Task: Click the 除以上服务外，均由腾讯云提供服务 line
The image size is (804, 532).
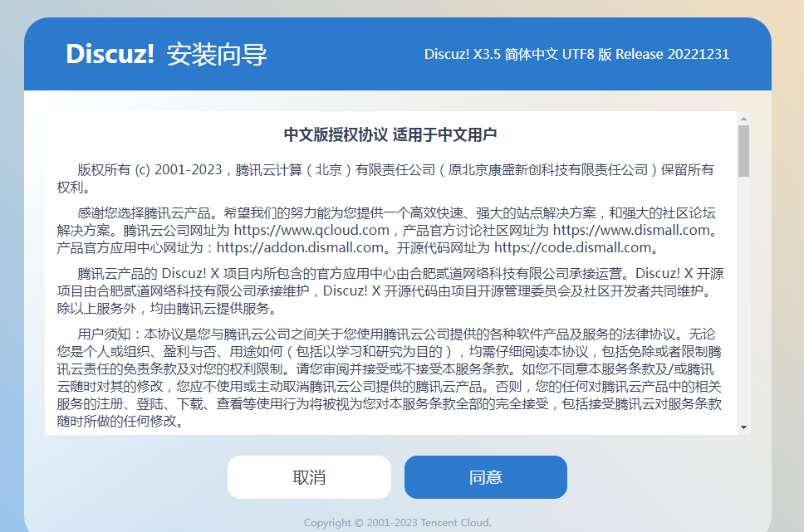Action: coord(168,308)
